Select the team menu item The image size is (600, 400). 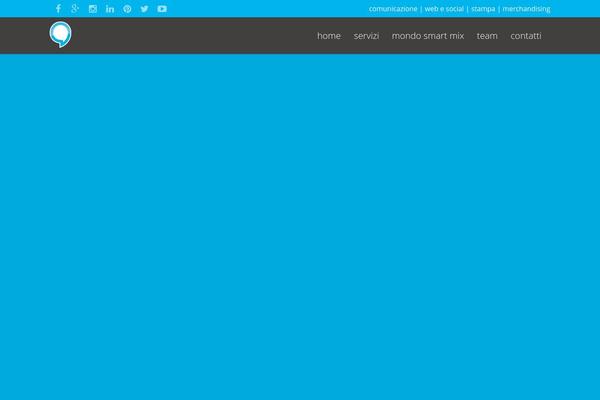click(487, 36)
